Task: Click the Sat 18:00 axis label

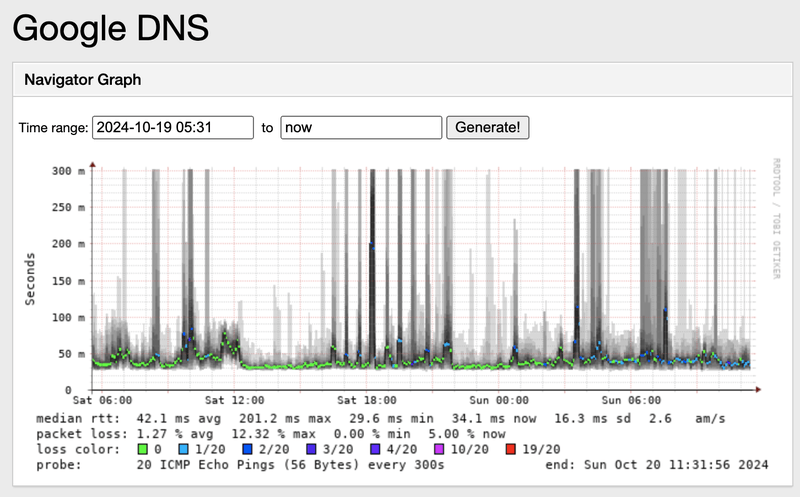Action: click(x=367, y=400)
